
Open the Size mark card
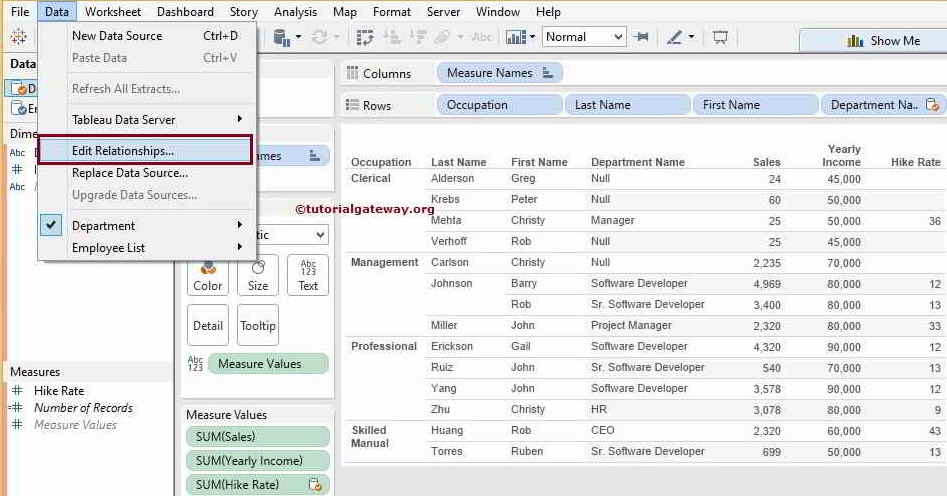[x=258, y=275]
